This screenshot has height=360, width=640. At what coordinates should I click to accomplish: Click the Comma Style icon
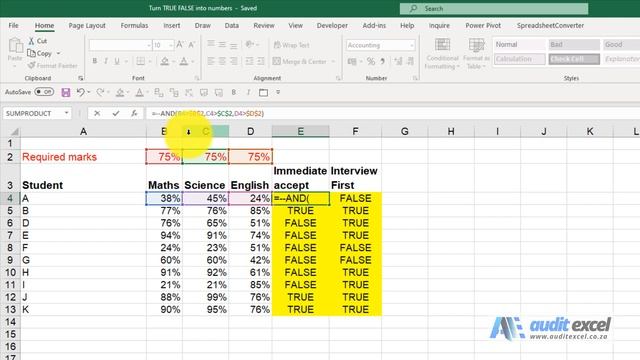point(382,62)
